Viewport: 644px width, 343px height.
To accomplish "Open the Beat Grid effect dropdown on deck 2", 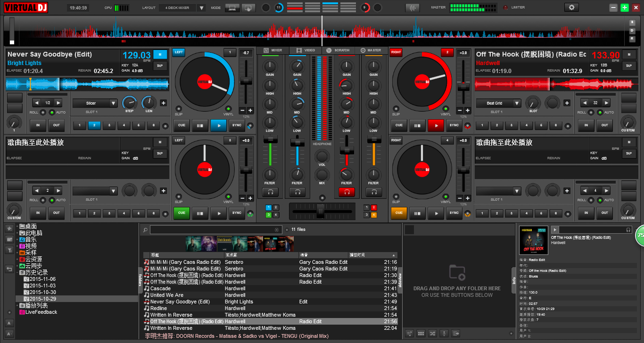I will (x=499, y=103).
